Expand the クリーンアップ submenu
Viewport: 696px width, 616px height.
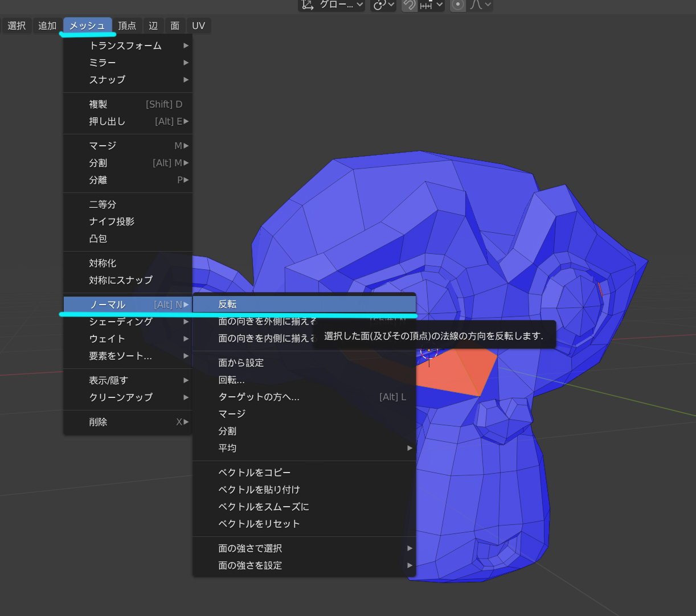click(x=128, y=397)
